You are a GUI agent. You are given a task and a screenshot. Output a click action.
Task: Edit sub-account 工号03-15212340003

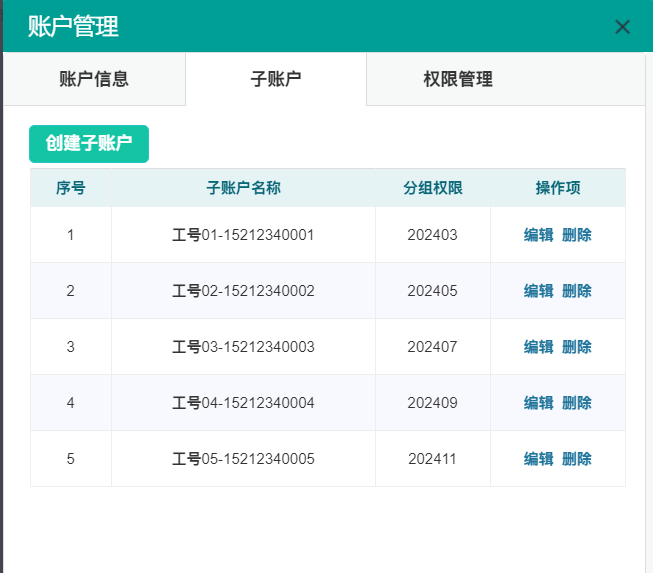click(538, 347)
